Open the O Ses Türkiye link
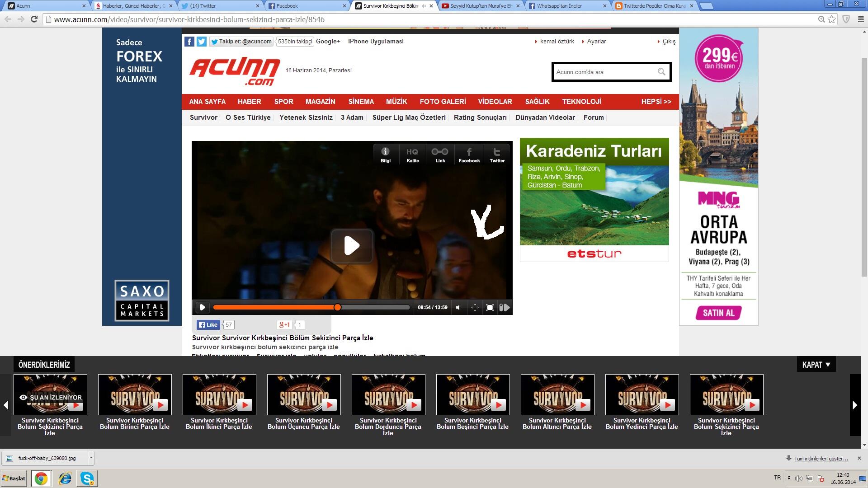The width and height of the screenshot is (868, 488). point(248,117)
